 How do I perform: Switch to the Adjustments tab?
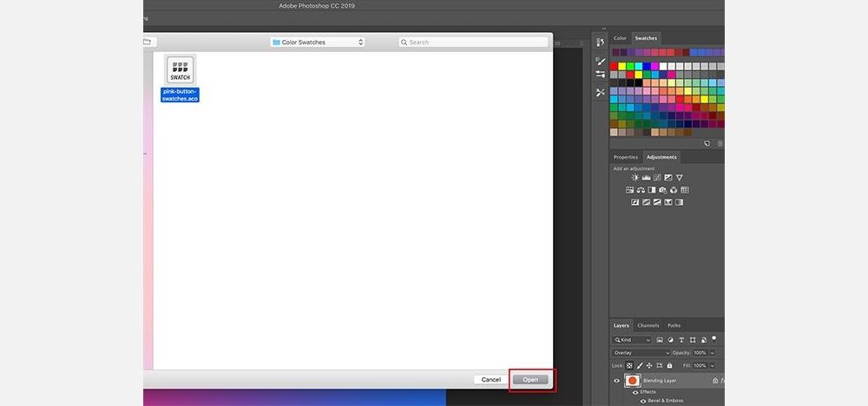[661, 157]
